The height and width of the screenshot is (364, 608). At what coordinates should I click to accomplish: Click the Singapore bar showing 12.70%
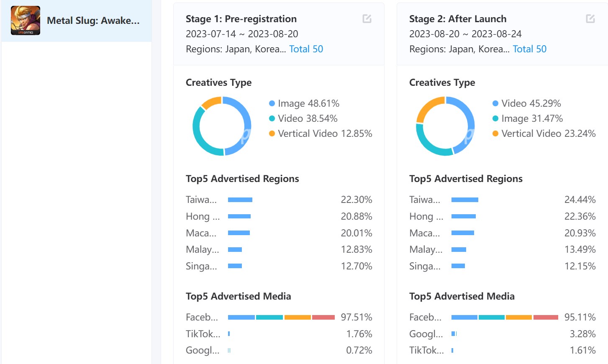pos(235,266)
